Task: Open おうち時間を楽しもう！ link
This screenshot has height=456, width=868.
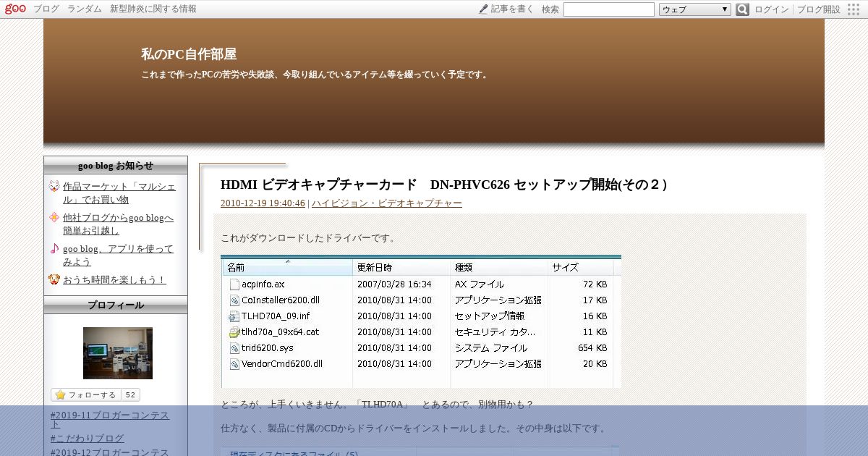Action: pyautogui.click(x=114, y=279)
